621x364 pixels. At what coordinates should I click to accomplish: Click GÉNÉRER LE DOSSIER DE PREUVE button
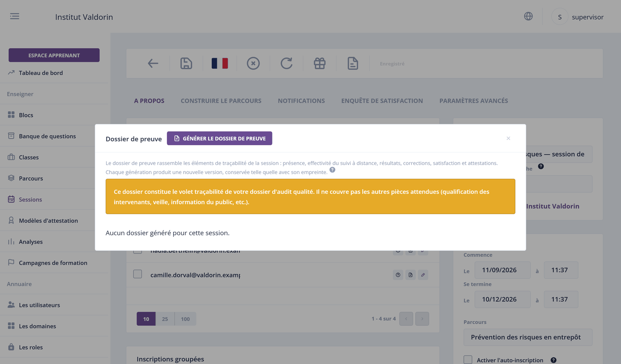pos(220,138)
